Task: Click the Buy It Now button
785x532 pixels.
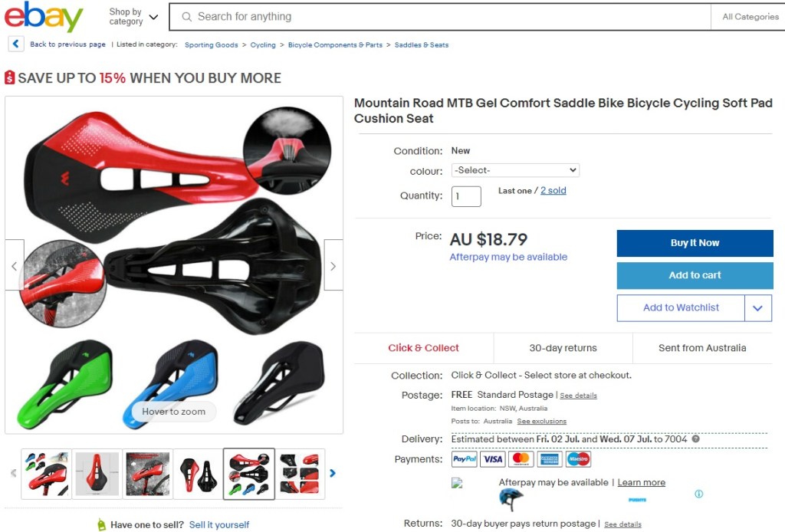Action: pos(695,243)
